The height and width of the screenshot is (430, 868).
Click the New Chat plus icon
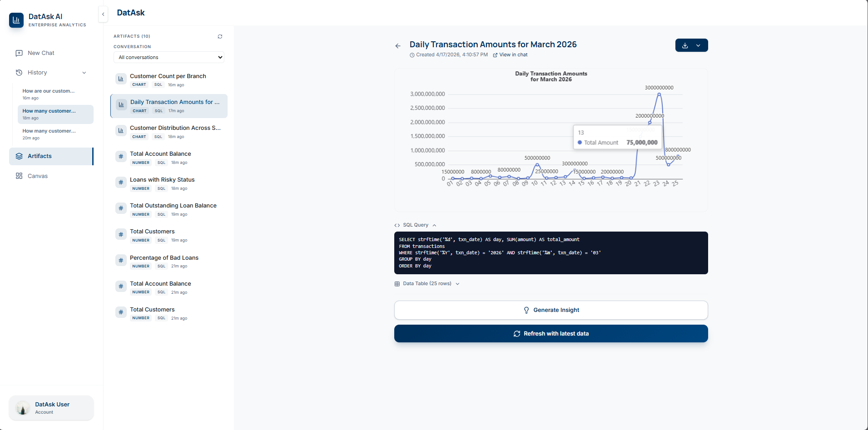[19, 53]
